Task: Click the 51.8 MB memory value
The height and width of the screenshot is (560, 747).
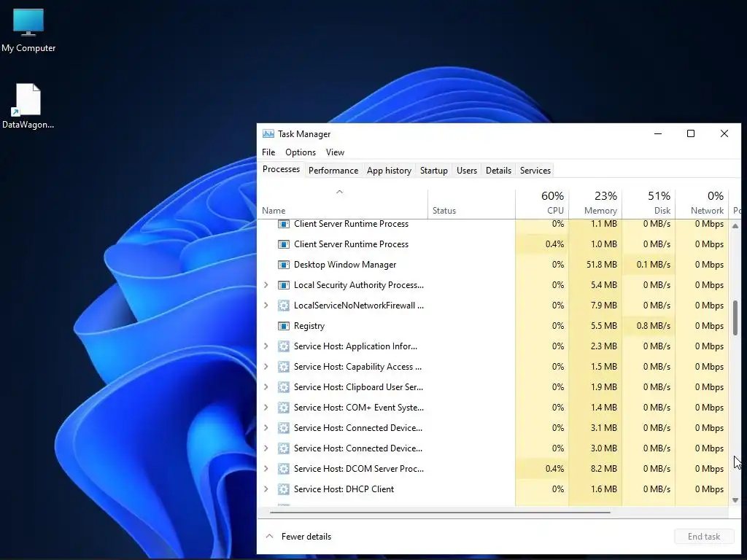Action: (x=602, y=265)
